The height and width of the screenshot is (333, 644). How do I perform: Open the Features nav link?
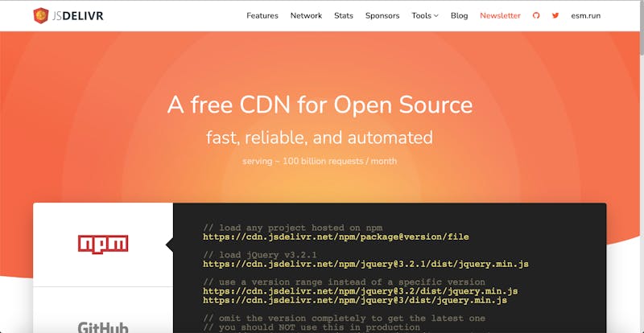pyautogui.click(x=262, y=15)
